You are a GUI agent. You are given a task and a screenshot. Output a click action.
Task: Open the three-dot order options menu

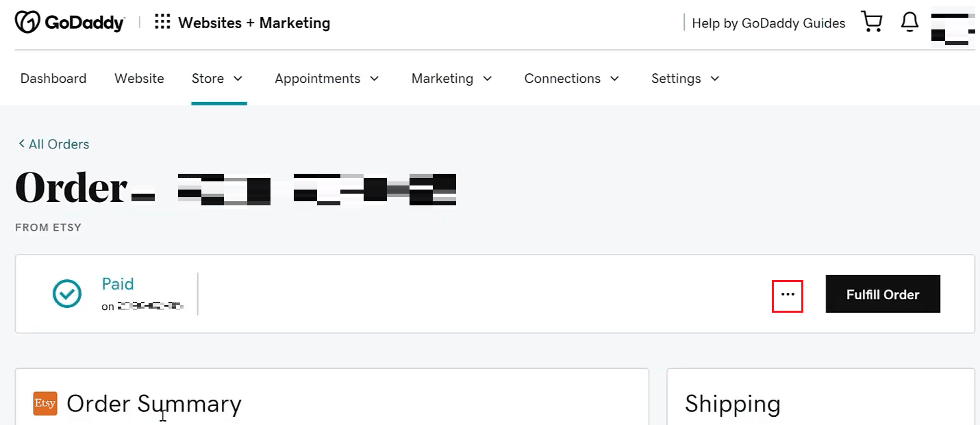tap(788, 294)
